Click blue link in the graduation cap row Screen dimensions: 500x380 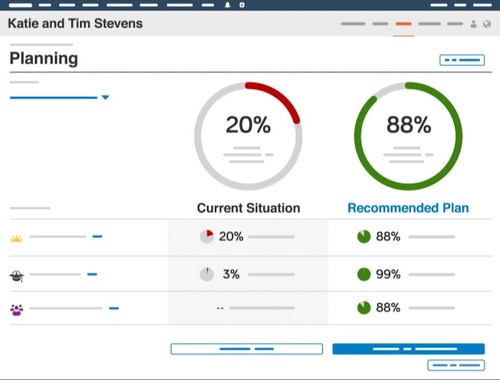[92, 274]
